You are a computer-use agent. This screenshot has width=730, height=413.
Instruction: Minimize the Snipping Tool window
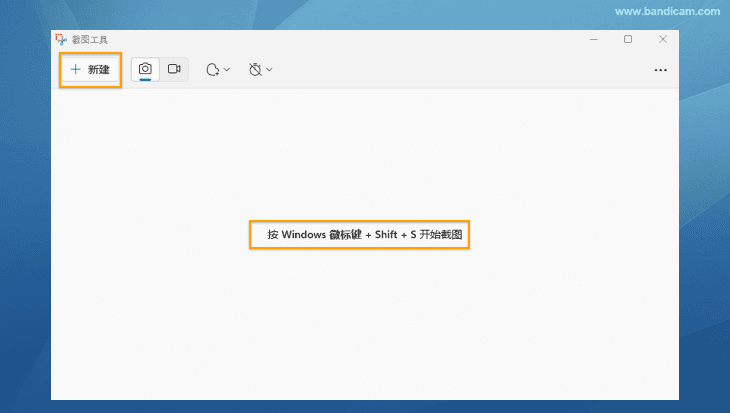593,39
